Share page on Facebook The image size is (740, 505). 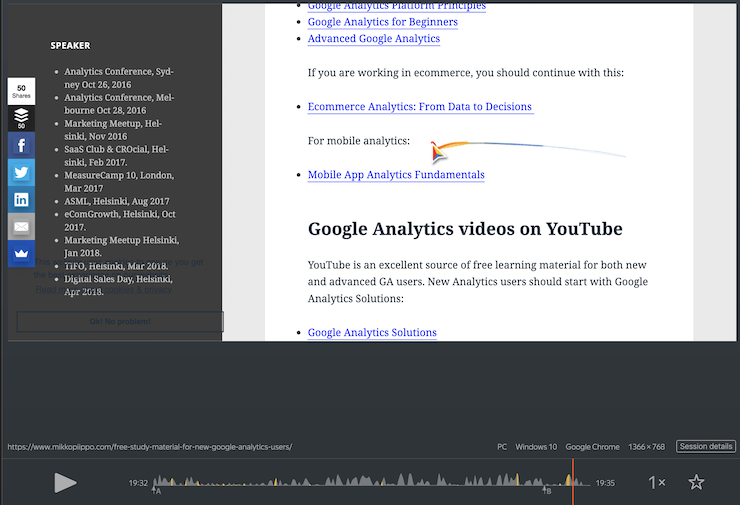pos(21,145)
